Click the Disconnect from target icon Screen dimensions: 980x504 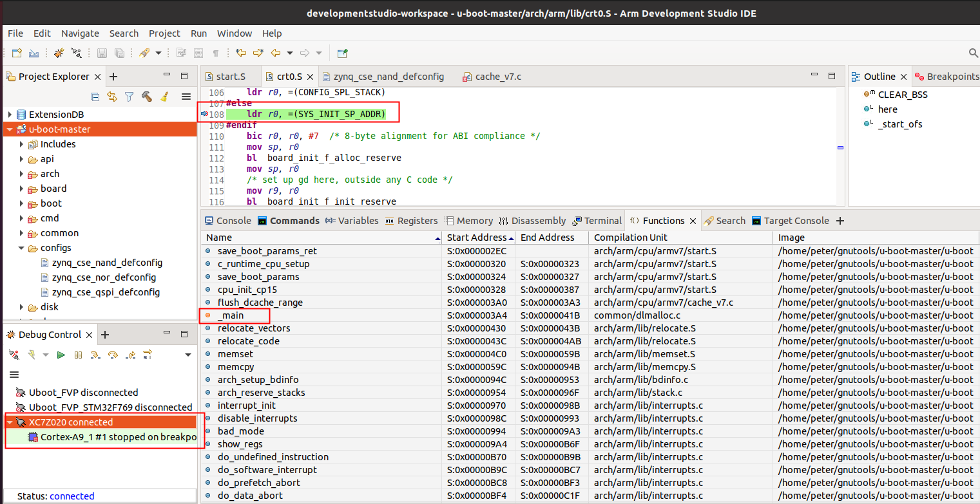point(15,355)
